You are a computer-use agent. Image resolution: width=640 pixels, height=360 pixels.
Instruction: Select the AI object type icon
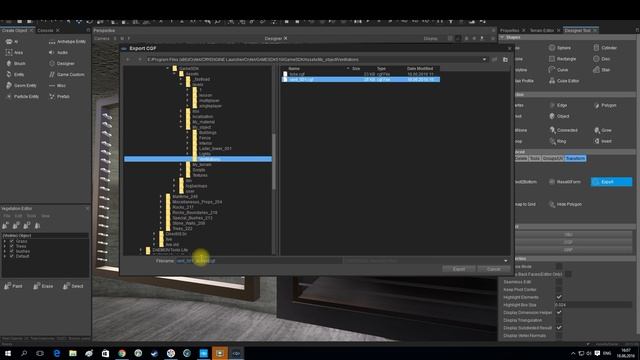coord(9,42)
